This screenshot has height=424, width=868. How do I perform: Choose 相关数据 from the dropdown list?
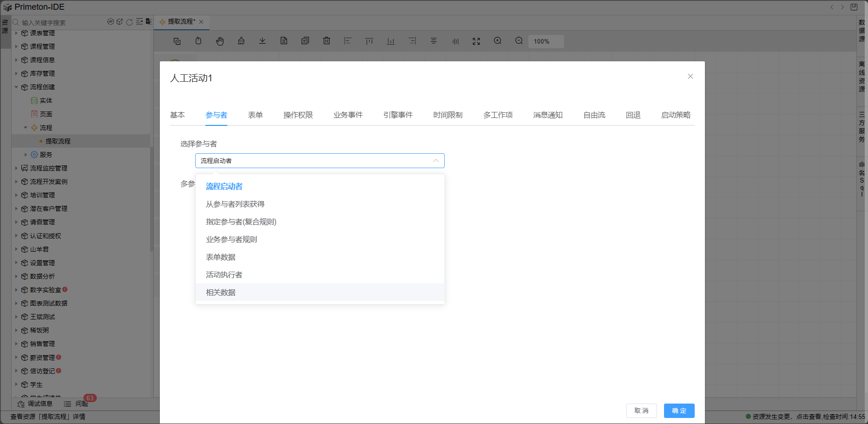click(x=221, y=293)
